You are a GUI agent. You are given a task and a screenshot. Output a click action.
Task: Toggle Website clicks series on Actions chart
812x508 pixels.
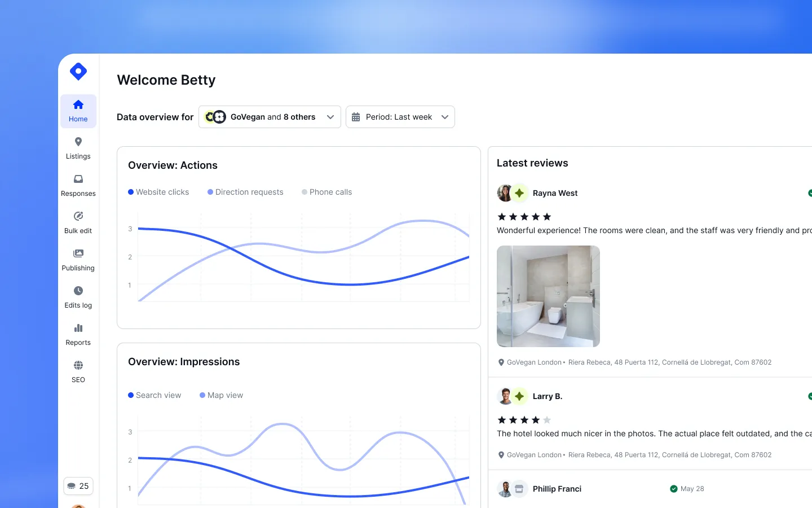pyautogui.click(x=158, y=192)
